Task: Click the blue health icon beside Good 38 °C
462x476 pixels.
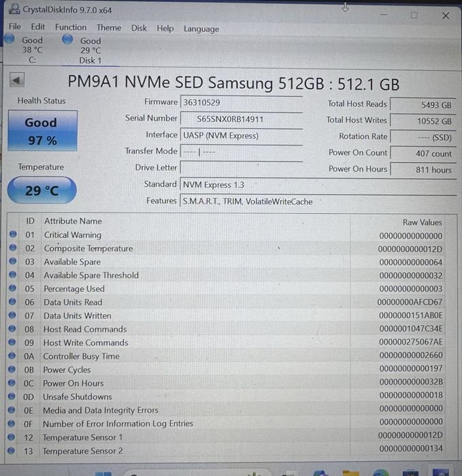Action: coord(10,39)
